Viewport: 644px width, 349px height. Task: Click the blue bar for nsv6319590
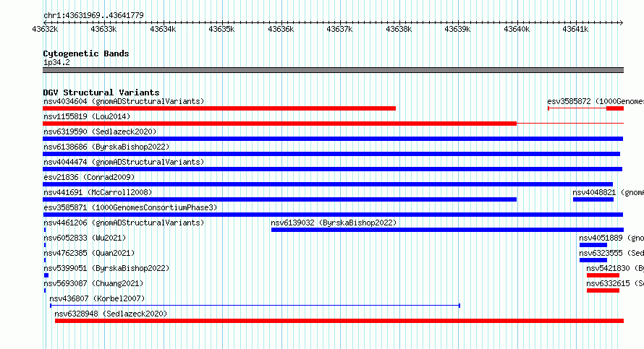[x=333, y=139]
